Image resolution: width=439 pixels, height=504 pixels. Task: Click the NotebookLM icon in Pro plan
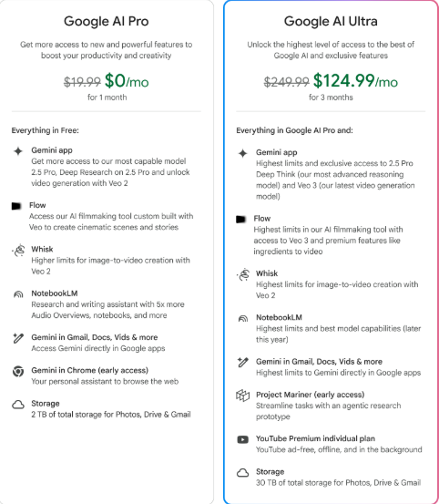[18, 294]
